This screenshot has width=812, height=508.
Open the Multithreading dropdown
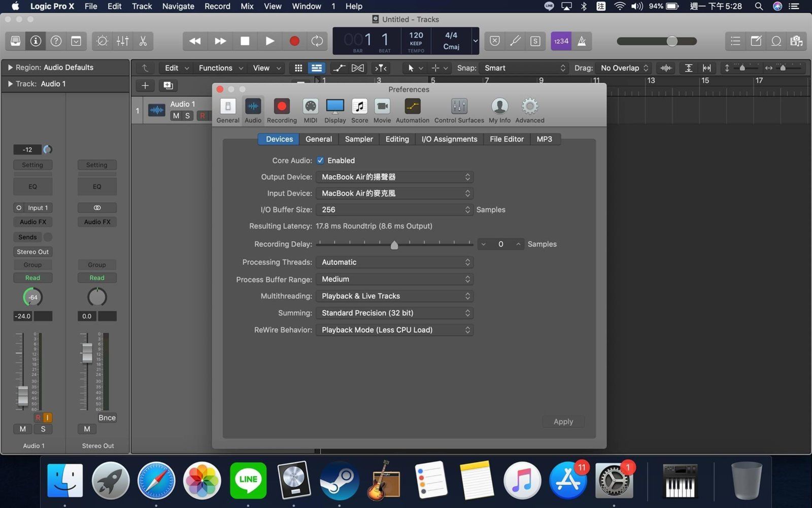pyautogui.click(x=394, y=296)
